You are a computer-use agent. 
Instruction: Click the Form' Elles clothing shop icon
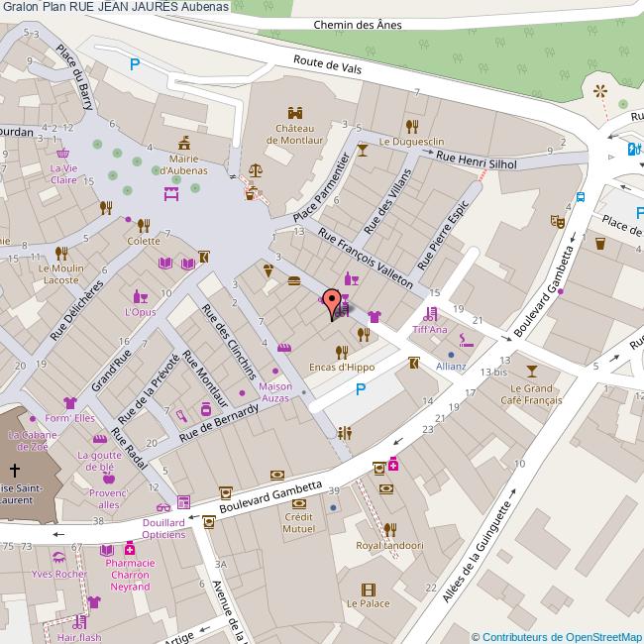pos(69,402)
